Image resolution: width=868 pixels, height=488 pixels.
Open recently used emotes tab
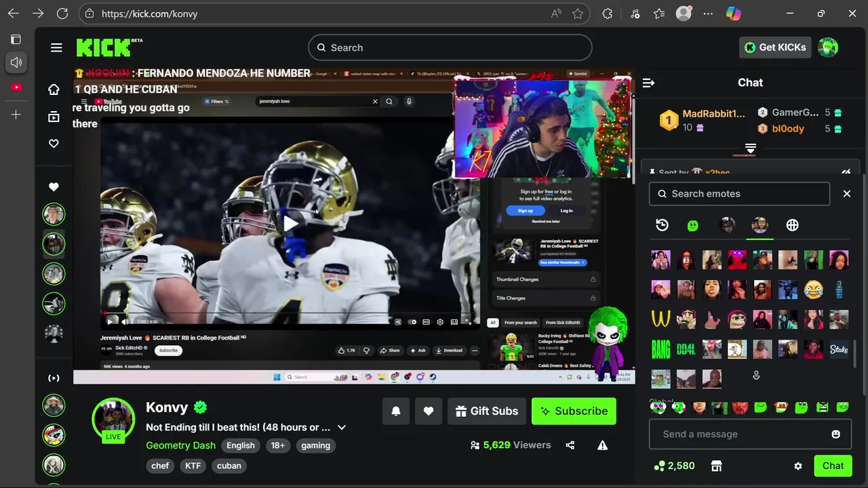click(x=662, y=225)
